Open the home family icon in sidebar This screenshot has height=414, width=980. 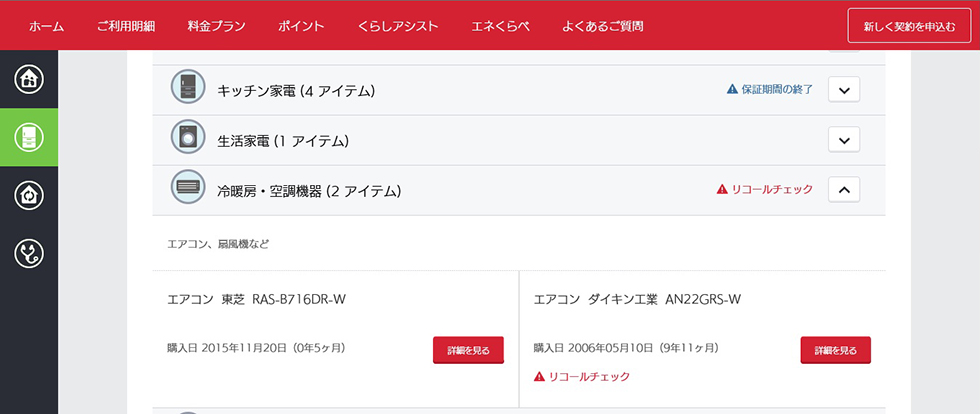pyautogui.click(x=29, y=79)
